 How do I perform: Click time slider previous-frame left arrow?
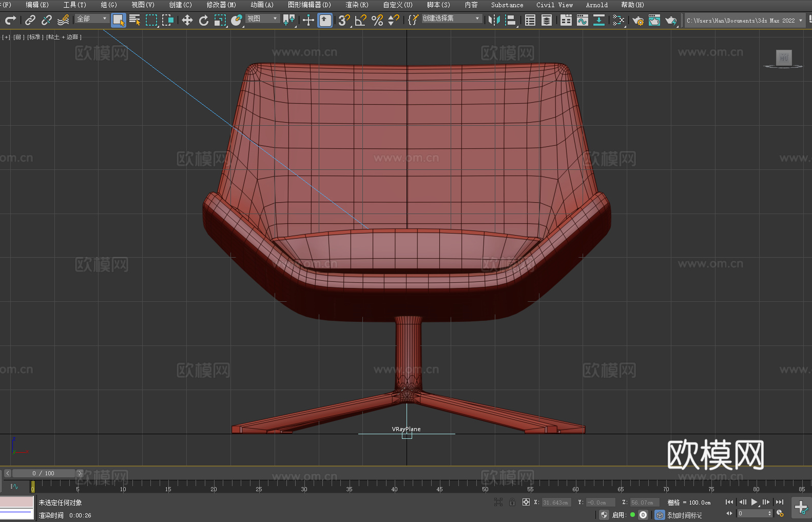7,473
